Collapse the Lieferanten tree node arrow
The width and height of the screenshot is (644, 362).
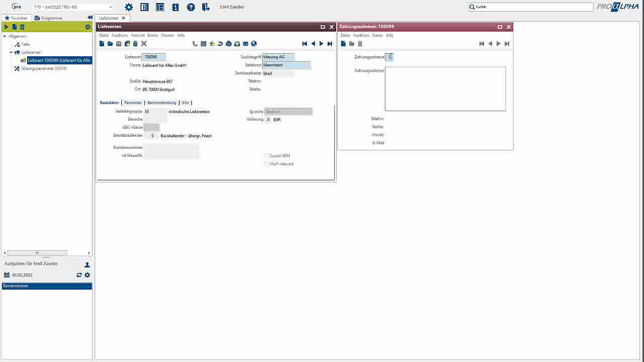11,52
